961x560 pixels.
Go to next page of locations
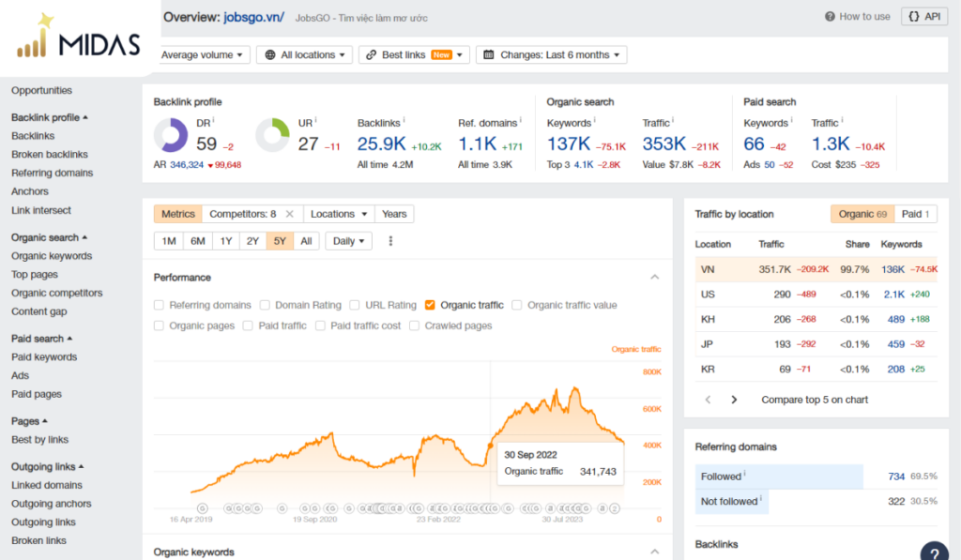[x=734, y=400]
